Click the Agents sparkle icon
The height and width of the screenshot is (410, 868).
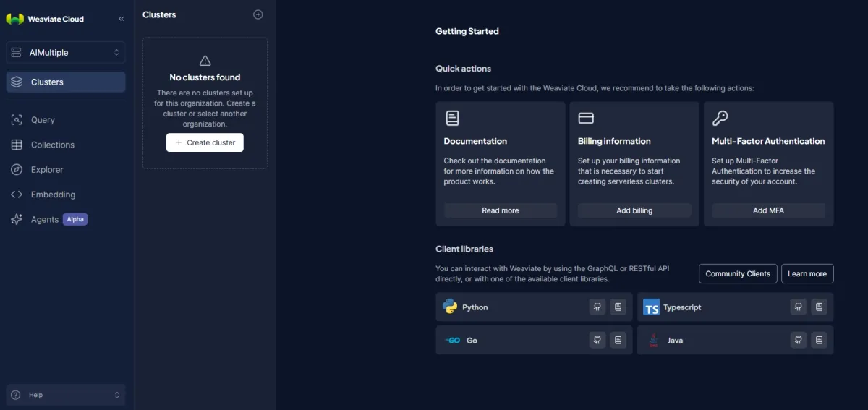click(17, 219)
